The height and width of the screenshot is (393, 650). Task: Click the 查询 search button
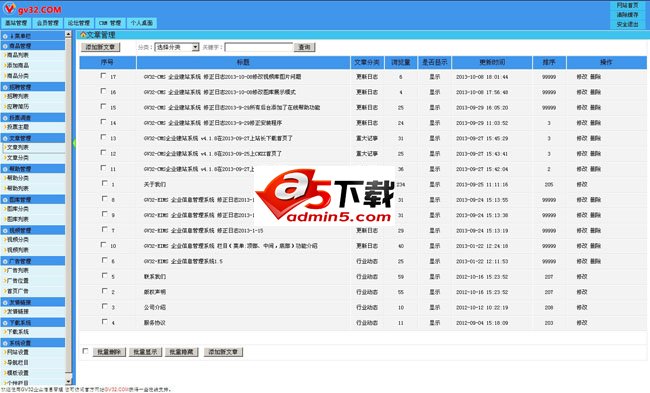(304, 47)
